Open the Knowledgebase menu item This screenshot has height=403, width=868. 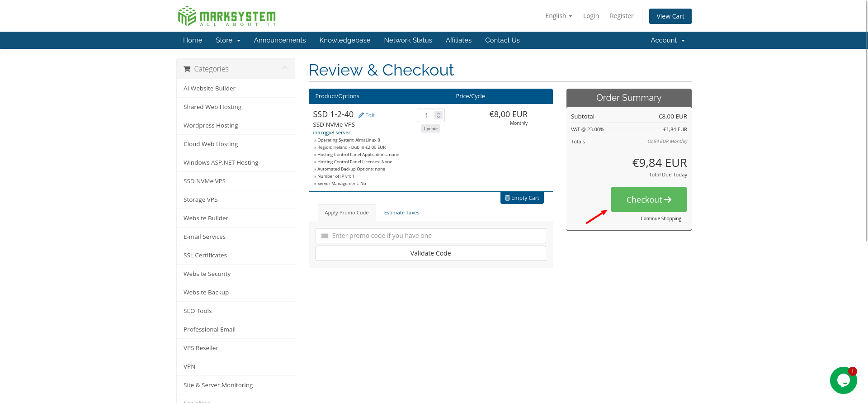(345, 40)
